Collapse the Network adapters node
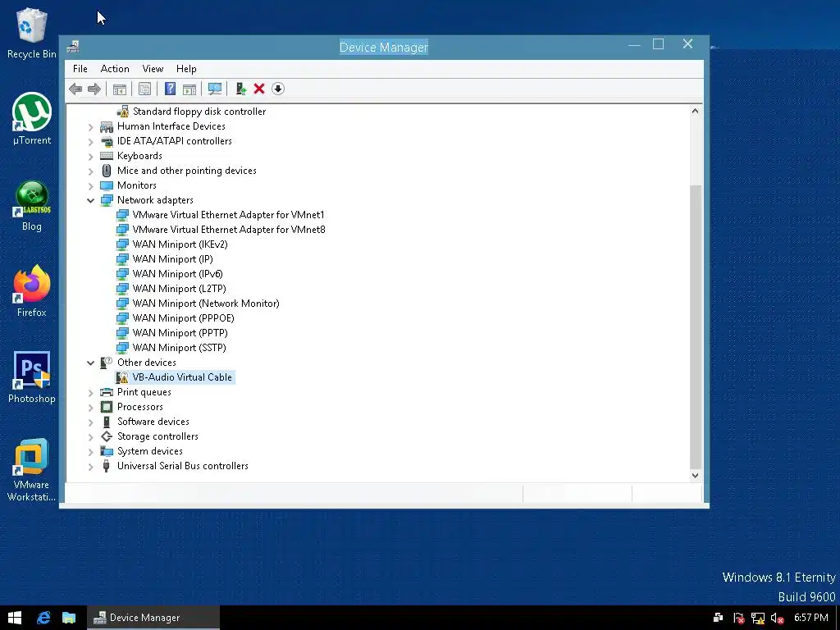This screenshot has width=840, height=630. point(90,200)
